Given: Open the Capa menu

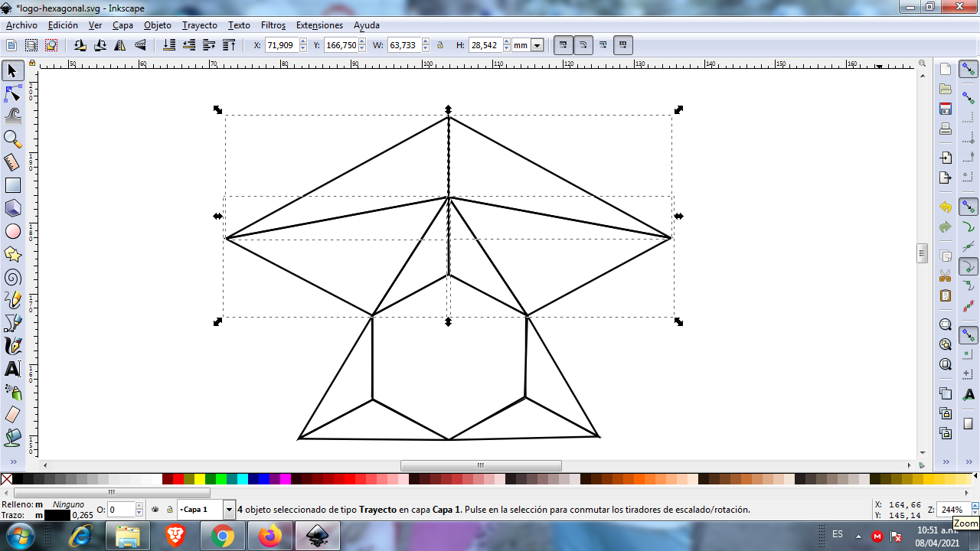Looking at the screenshot, I should pyautogui.click(x=122, y=25).
